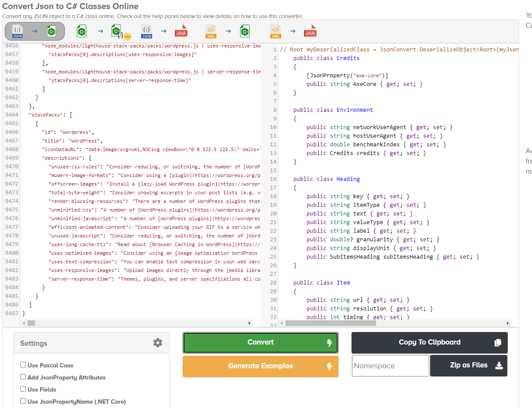This screenshot has width=532, height=408.
Task: Click the "id": "wordpress" line
Action: (x=68, y=132)
